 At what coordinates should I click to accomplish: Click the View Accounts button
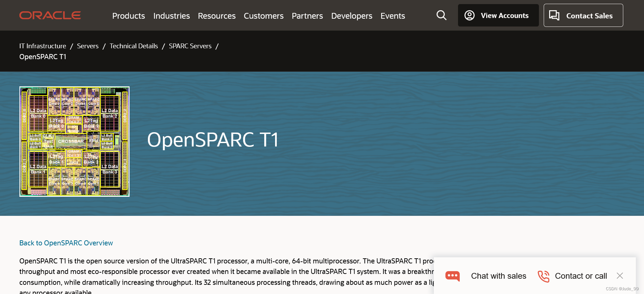click(498, 15)
